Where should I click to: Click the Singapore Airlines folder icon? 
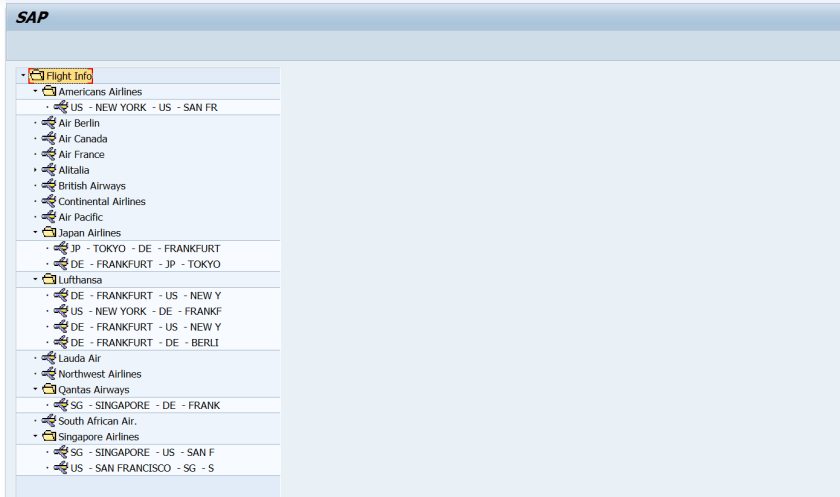49,436
